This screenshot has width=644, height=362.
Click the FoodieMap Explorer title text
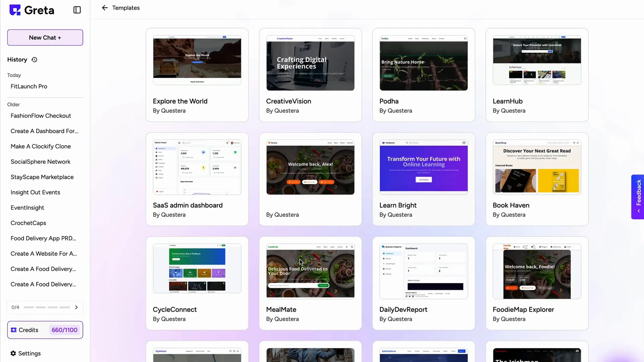coord(523,310)
